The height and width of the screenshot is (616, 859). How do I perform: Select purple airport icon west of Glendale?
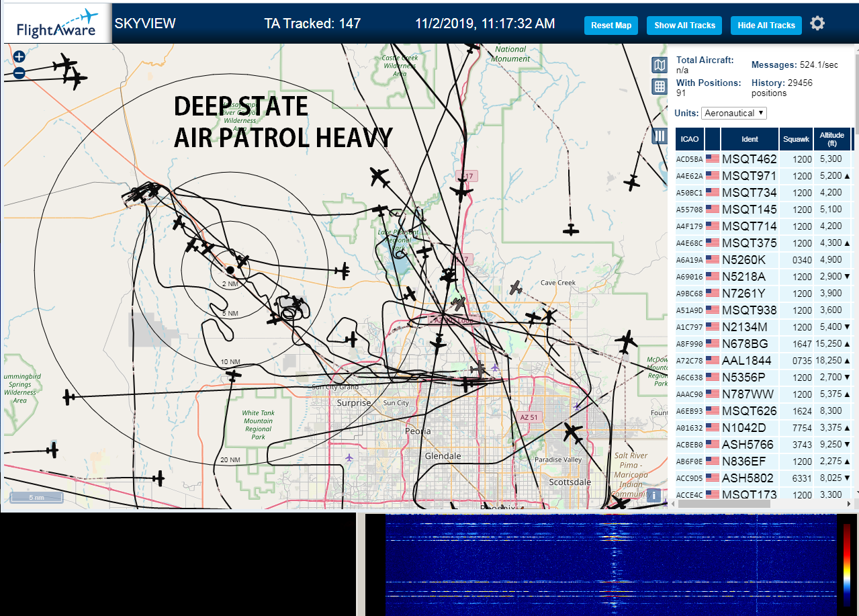click(349, 457)
